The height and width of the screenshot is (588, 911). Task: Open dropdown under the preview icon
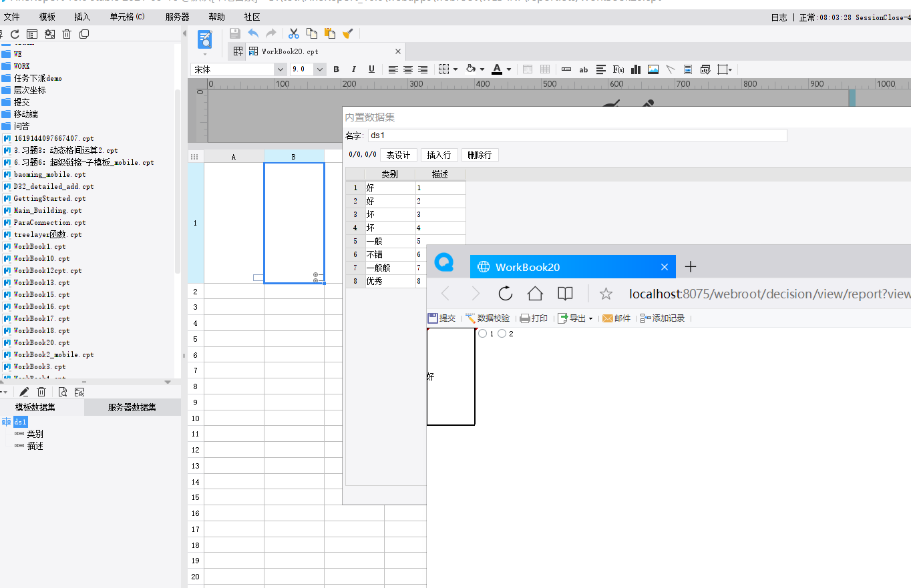(205, 54)
